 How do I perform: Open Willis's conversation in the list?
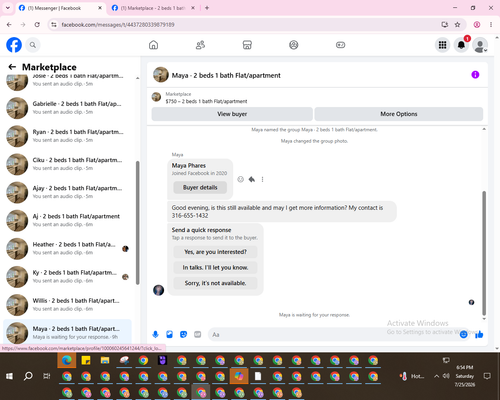click(x=67, y=305)
